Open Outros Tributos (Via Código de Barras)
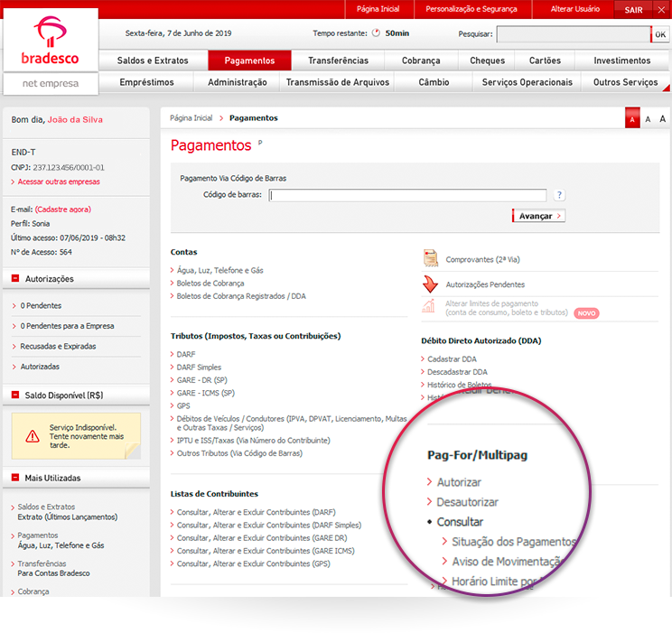The height and width of the screenshot is (633, 672). click(x=239, y=453)
